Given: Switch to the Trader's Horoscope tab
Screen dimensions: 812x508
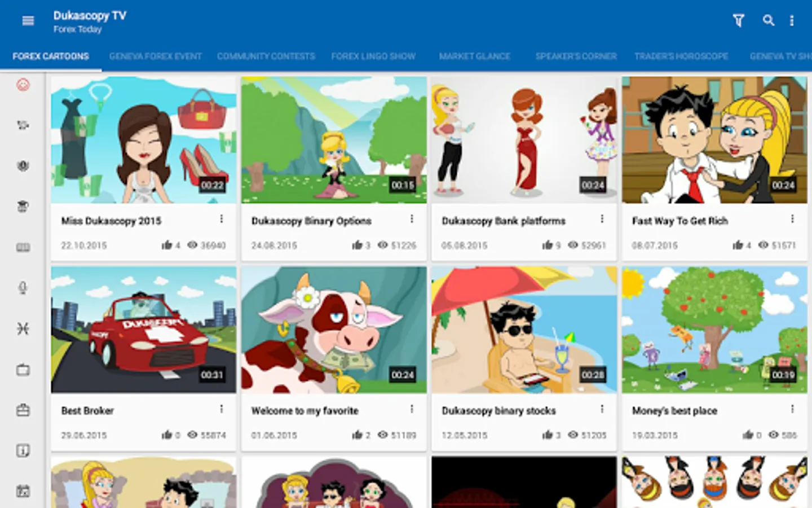Looking at the screenshot, I should [681, 56].
